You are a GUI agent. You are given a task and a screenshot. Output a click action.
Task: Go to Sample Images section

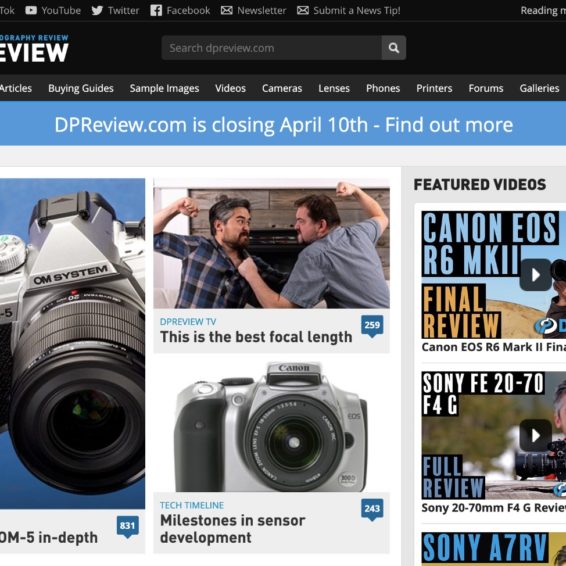164,88
